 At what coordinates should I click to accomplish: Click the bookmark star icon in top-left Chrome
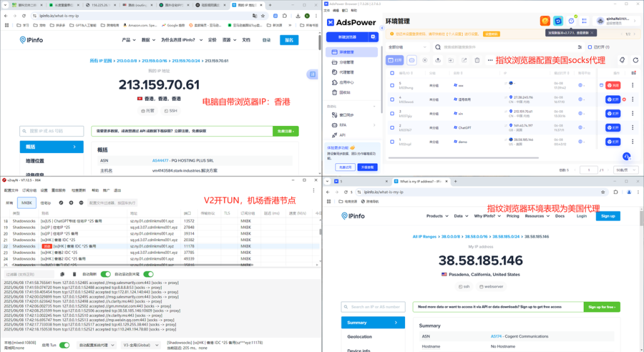pos(263,16)
